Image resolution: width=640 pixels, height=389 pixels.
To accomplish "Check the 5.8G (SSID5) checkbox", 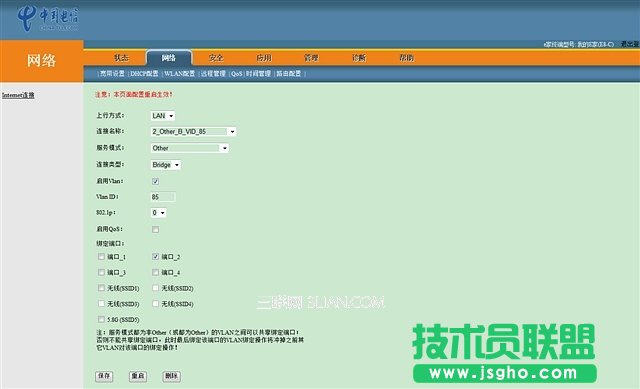I will [101, 319].
